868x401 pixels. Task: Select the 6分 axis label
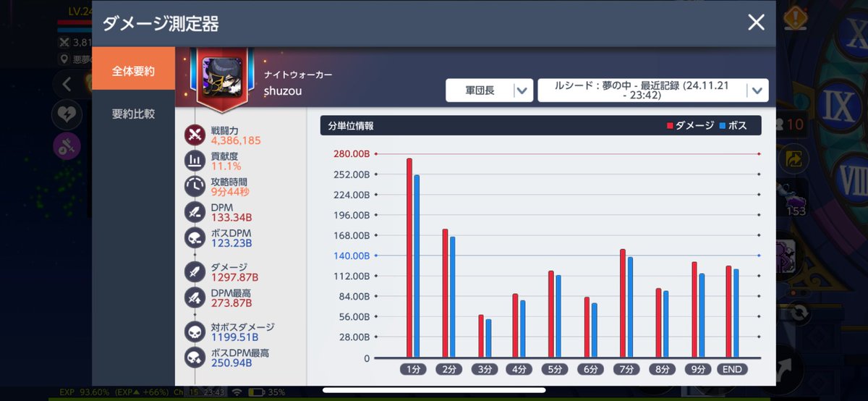(591, 369)
